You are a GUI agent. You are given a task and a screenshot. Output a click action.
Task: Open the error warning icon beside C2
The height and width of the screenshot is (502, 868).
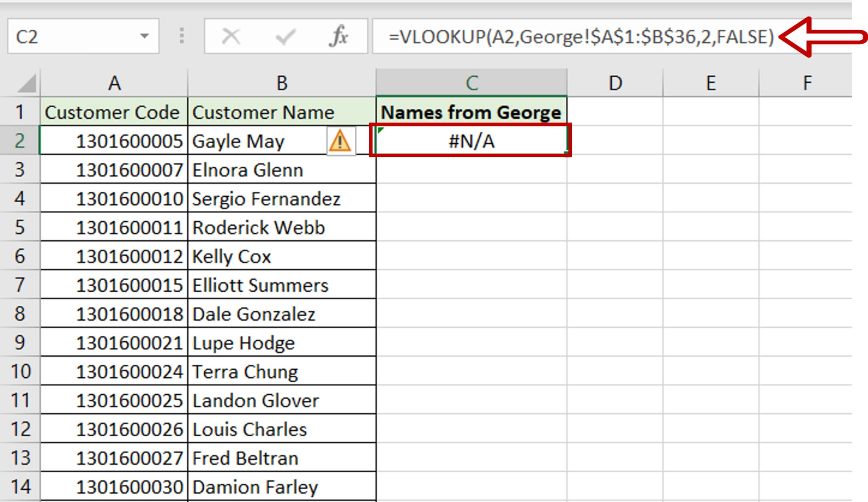340,141
